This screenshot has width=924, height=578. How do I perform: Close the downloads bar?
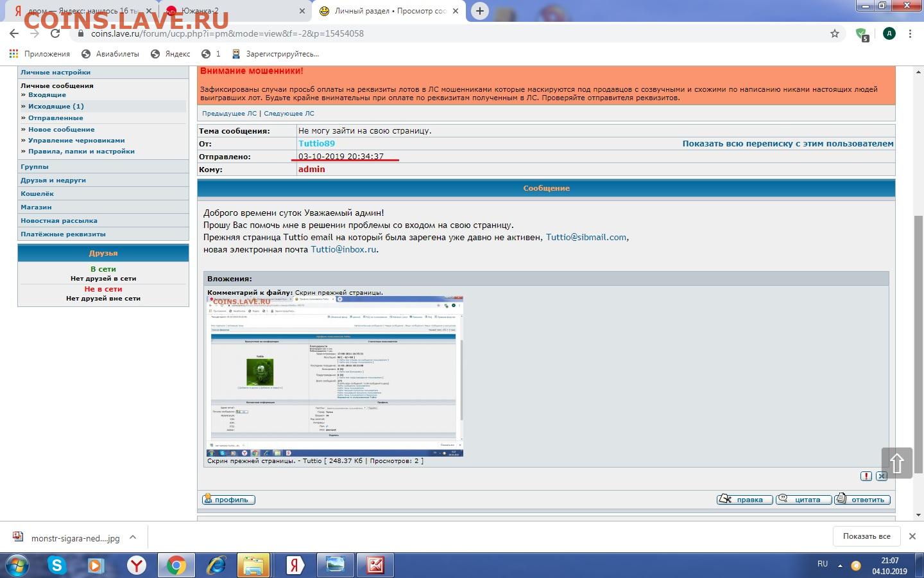[x=912, y=536]
